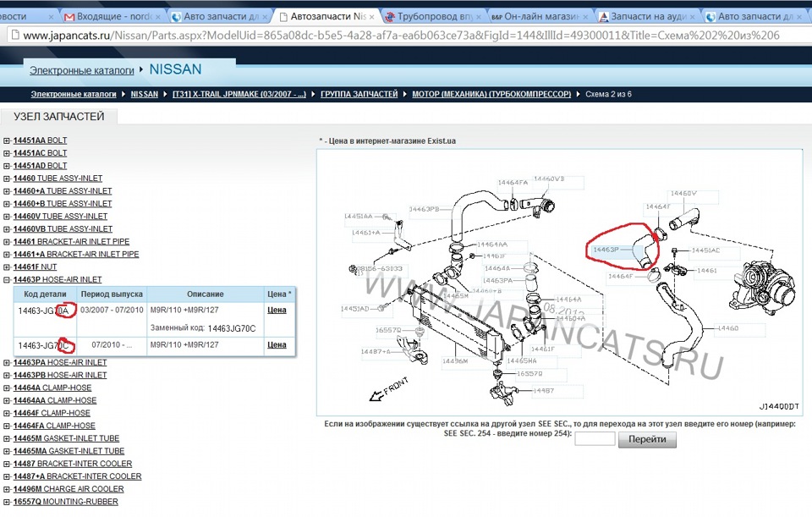The width and height of the screenshot is (812, 517).
Task: Open the 14465MA GASKET-INLET TUBE link
Action: (x=69, y=451)
